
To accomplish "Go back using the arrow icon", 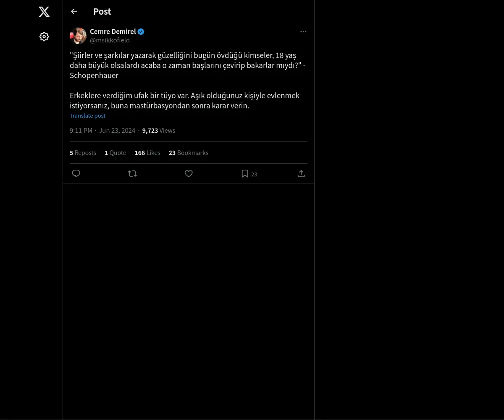I will 74,11.
